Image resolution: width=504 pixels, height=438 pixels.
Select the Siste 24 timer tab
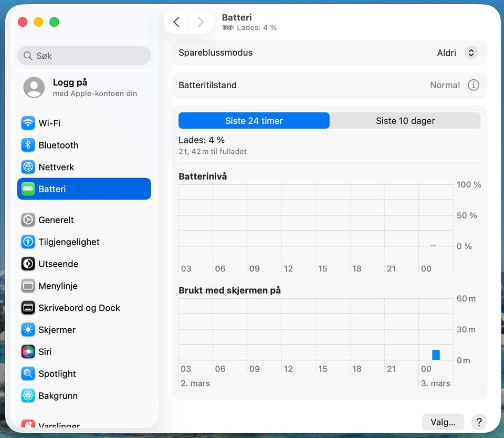tap(254, 121)
